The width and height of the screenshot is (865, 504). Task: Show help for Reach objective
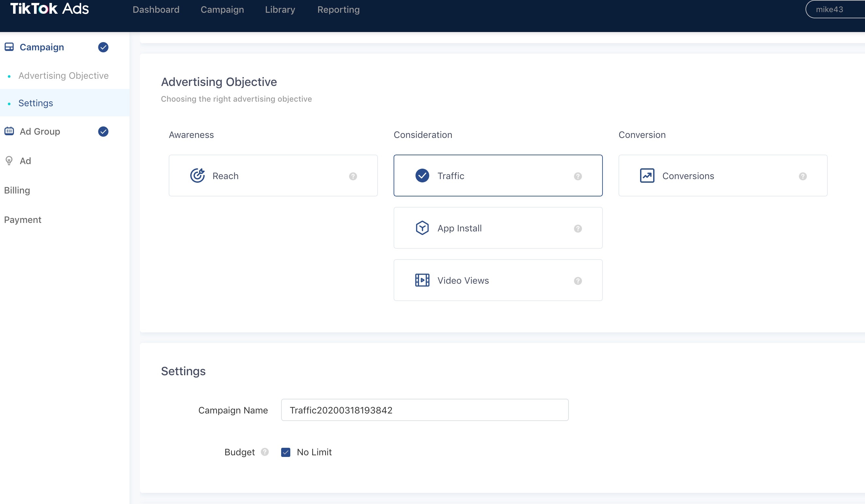click(353, 176)
